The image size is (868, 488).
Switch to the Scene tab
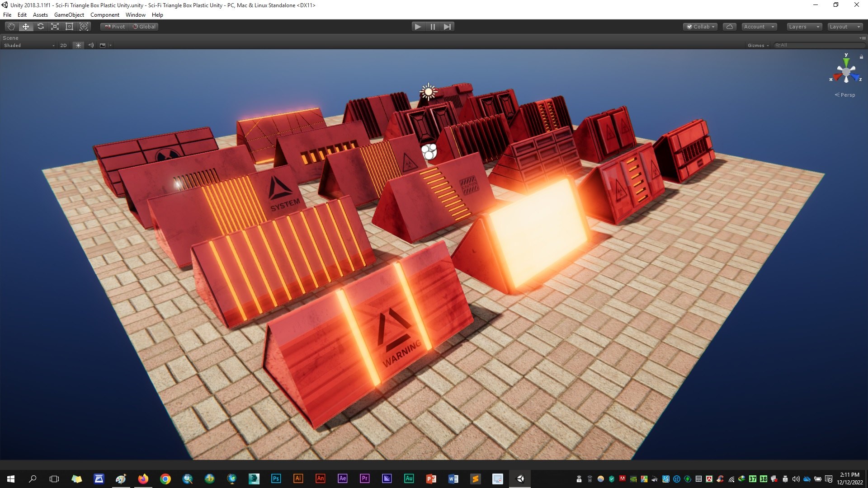point(11,38)
